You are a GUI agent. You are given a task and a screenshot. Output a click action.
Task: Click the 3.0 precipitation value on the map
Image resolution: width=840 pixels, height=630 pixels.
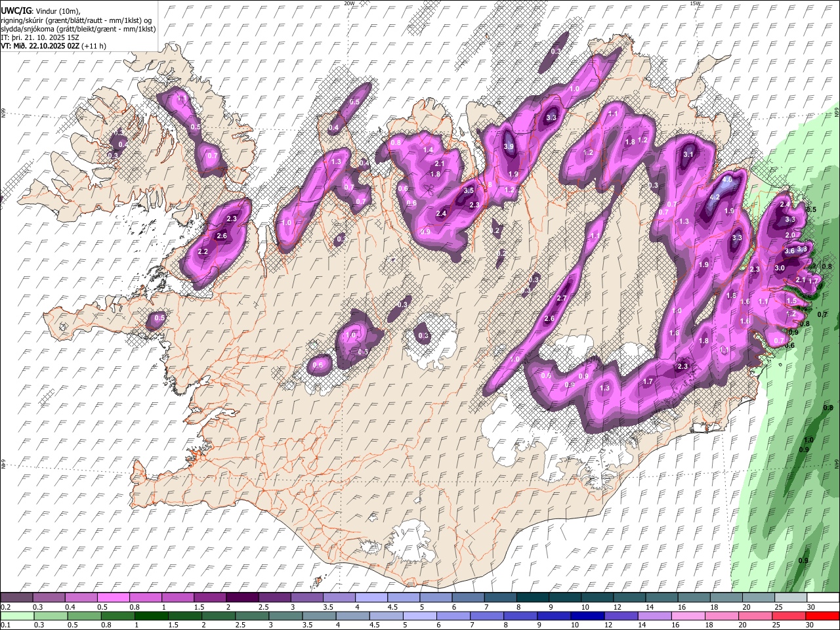pos(780,268)
